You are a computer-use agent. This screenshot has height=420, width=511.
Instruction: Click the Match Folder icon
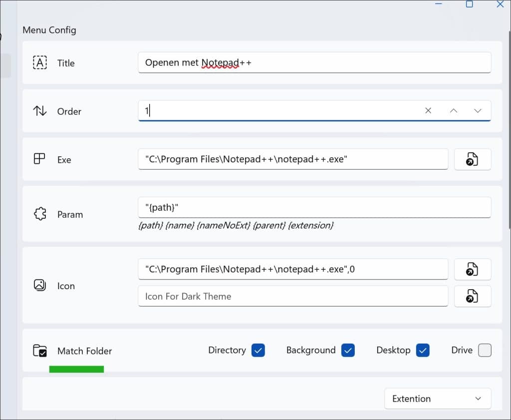[40, 351]
